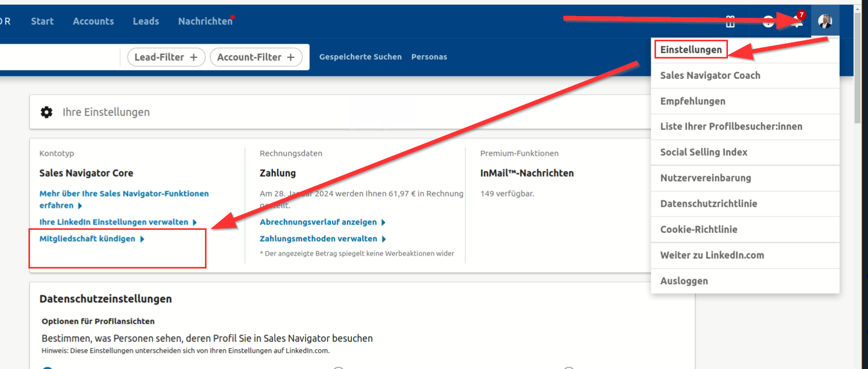Click the profile avatar picture
Viewport: 868px width, 369px height.
coord(825,21)
